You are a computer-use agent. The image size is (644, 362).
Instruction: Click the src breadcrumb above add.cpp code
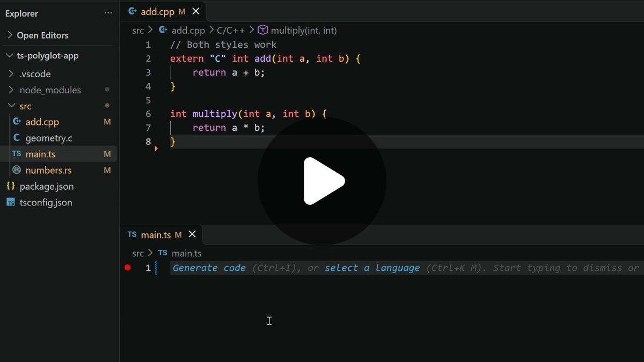coord(138,31)
